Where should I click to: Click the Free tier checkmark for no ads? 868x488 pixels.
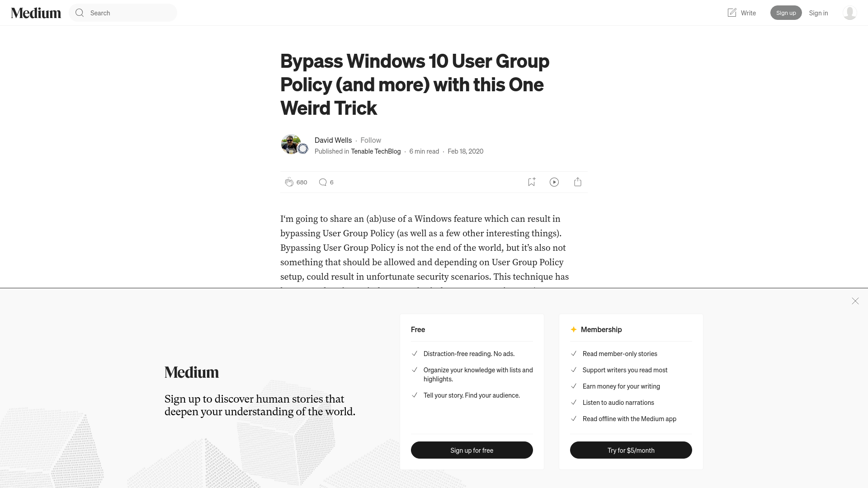coord(414,353)
